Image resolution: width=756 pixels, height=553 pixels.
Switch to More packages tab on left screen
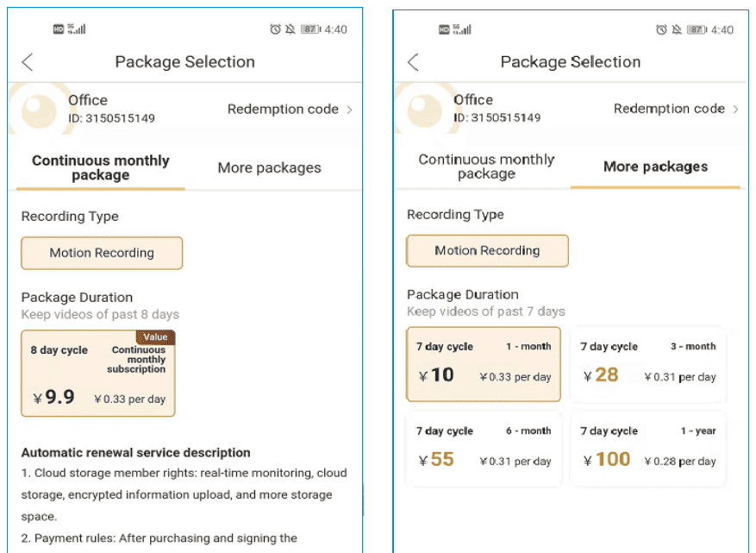[x=269, y=168]
